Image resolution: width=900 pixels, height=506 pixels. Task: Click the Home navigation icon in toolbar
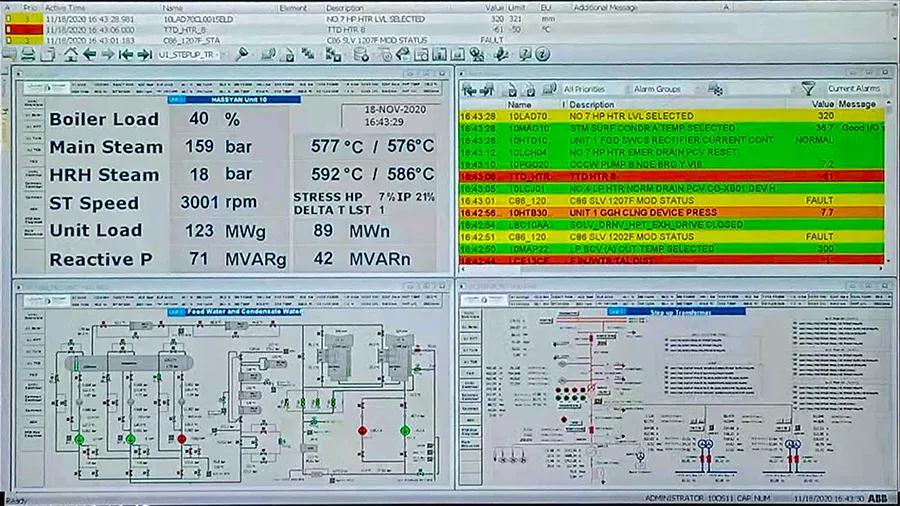pos(71,54)
